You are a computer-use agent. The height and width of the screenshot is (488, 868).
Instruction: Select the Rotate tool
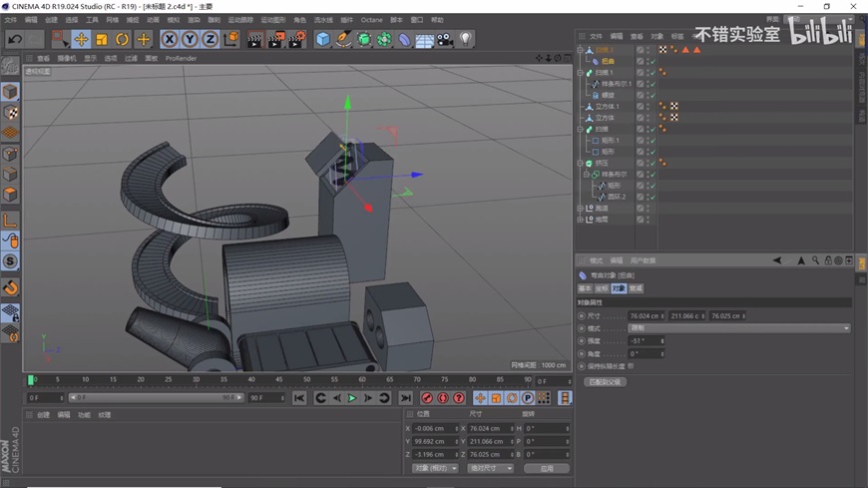122,39
